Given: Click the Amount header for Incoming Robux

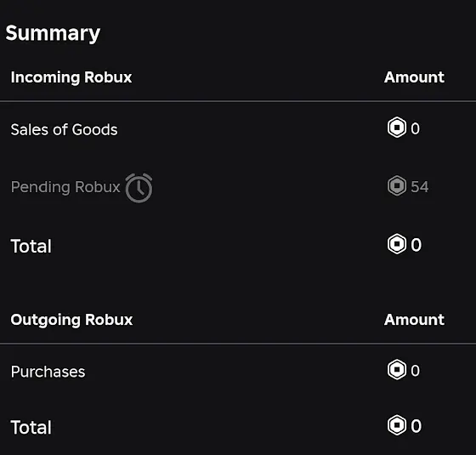Looking at the screenshot, I should [x=415, y=77].
